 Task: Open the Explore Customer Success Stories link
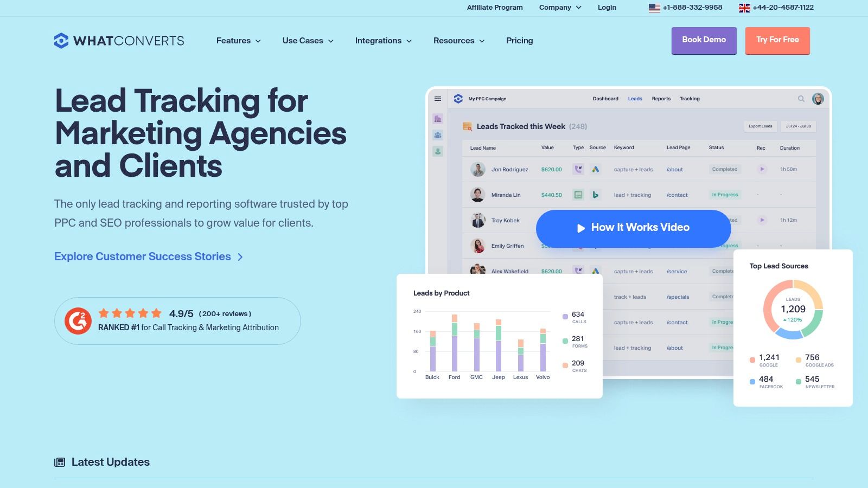point(142,256)
